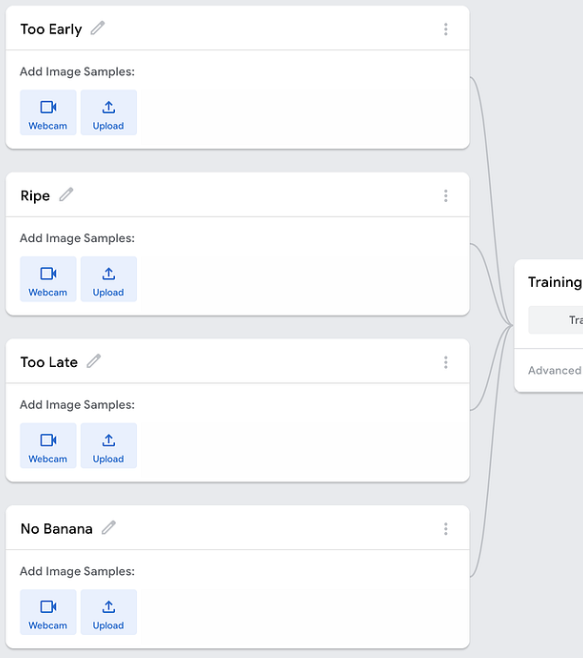The width and height of the screenshot is (583, 658).
Task: Open three-dot menu for Too Early class
Action: pyautogui.click(x=446, y=29)
